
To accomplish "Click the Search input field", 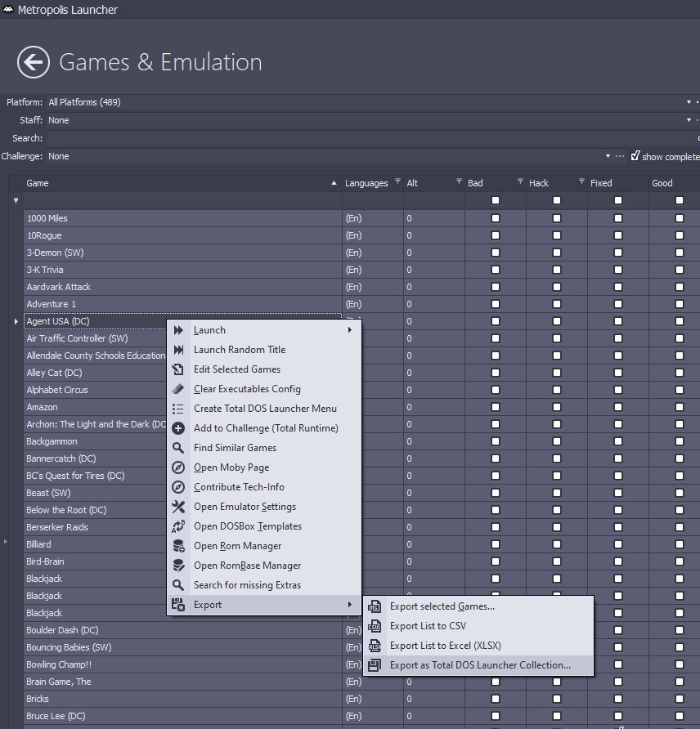I will (x=372, y=138).
